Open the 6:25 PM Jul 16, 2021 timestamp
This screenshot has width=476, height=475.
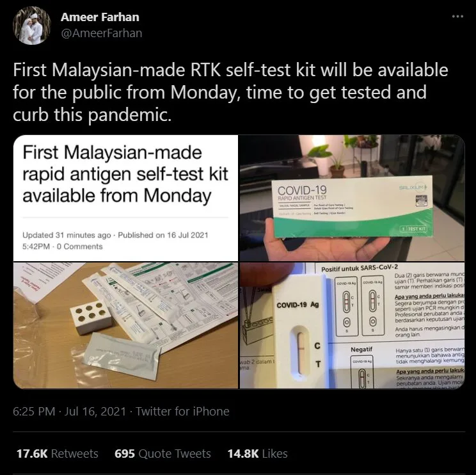pyautogui.click(x=69, y=411)
